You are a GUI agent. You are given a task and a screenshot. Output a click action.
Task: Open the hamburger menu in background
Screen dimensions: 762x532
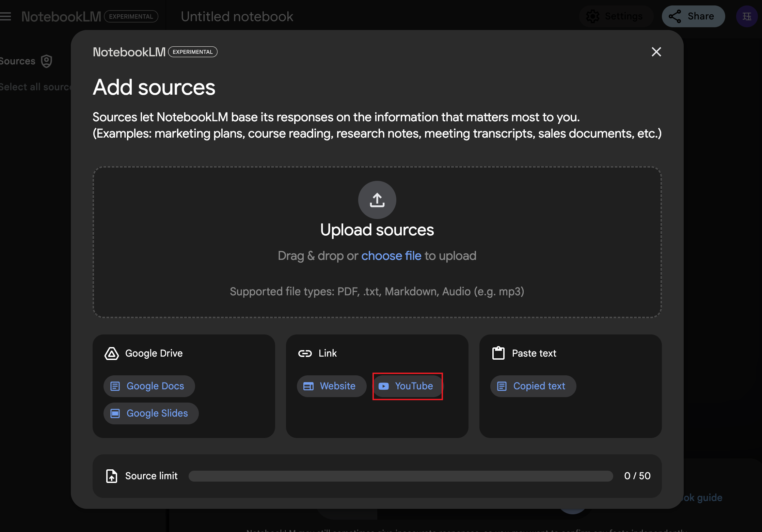pyautogui.click(x=5, y=16)
